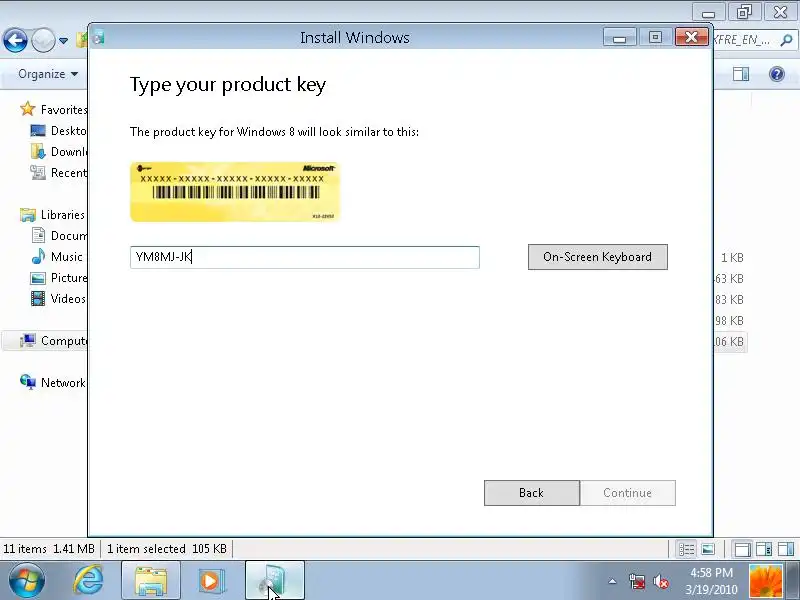Viewport: 800px width, 600px height.
Task: Click the network status tray icon
Action: 637,581
